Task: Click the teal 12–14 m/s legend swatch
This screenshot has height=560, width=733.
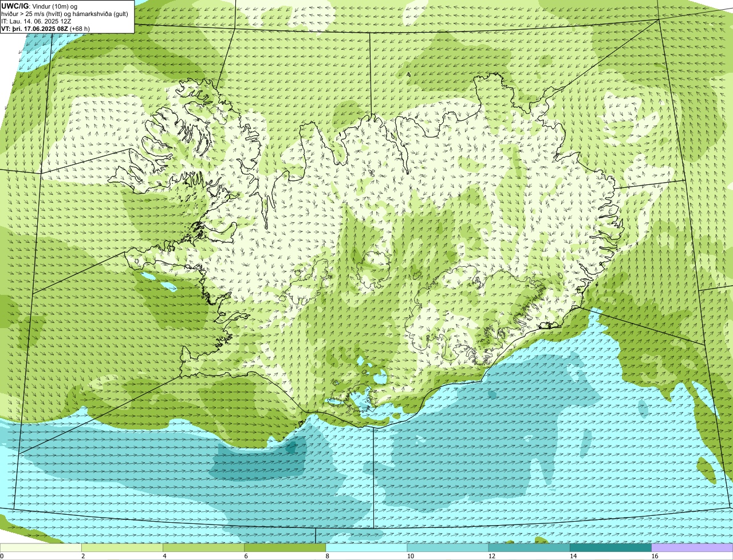Action: (x=529, y=548)
